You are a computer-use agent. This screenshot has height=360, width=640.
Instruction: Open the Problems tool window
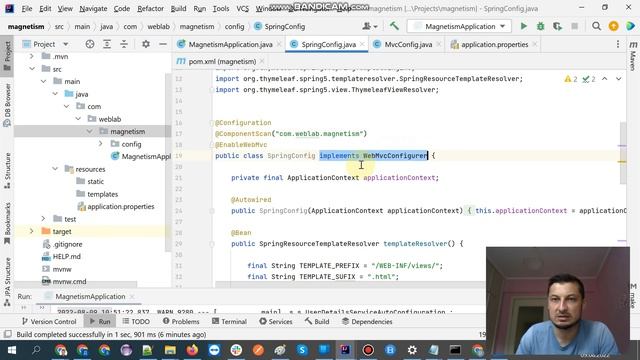181,322
